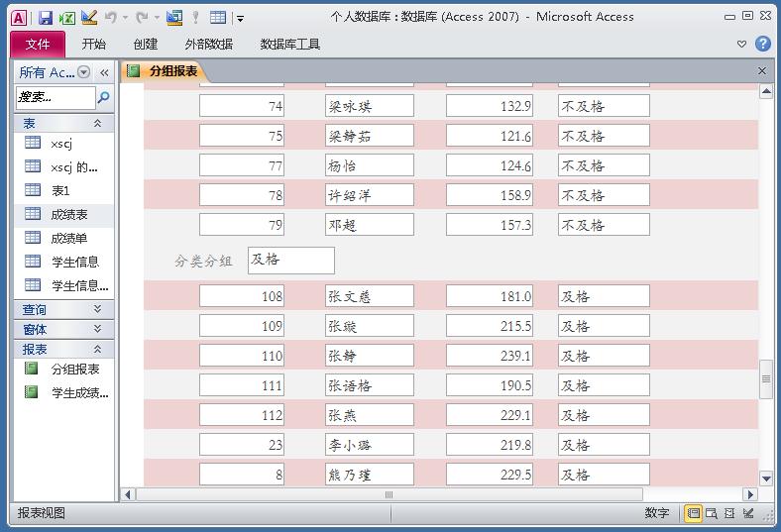This screenshot has height=532, width=781.
Task: Switch to the 创建 ribbon tab
Action: point(146,45)
